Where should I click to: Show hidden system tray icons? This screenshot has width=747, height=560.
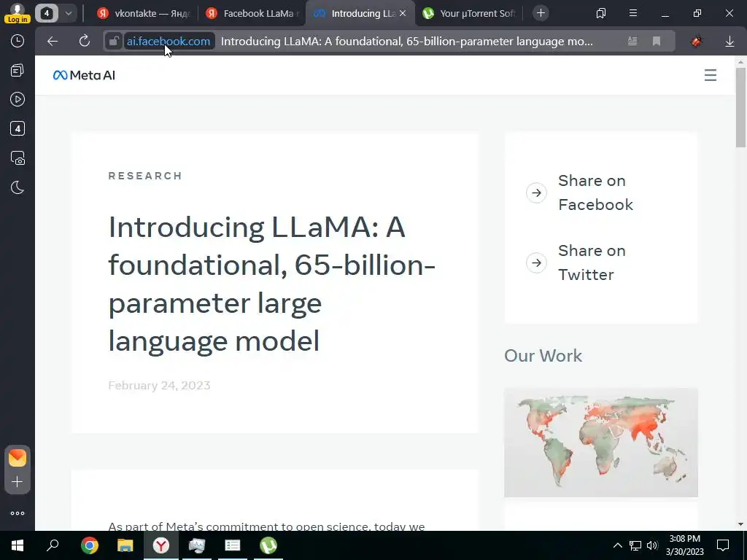click(617, 545)
